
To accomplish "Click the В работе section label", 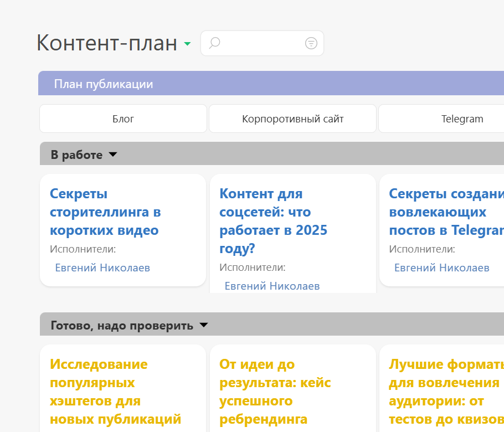I will pyautogui.click(x=76, y=155).
